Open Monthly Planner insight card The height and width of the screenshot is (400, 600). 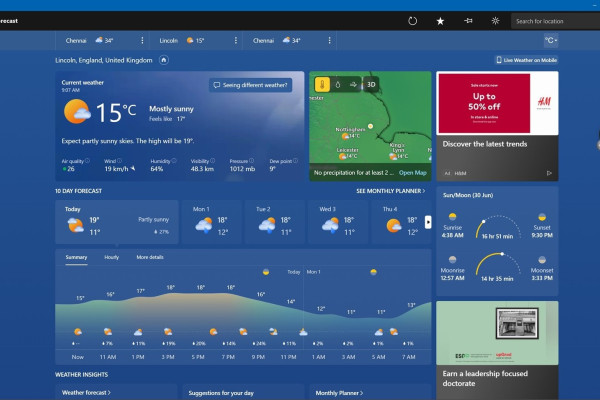(370, 392)
